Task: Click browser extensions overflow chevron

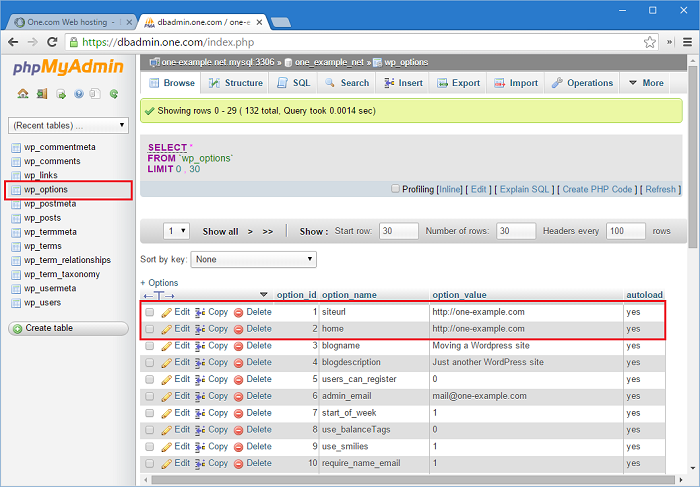Action: point(669,42)
